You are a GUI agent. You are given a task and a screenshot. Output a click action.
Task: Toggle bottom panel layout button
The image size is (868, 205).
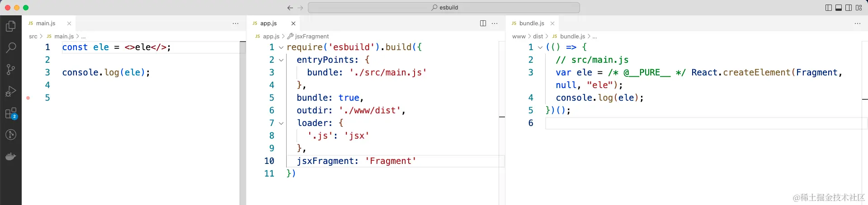[838, 8]
